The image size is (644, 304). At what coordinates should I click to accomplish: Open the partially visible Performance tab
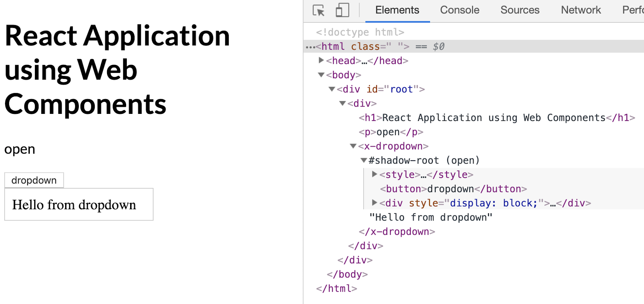pos(633,10)
